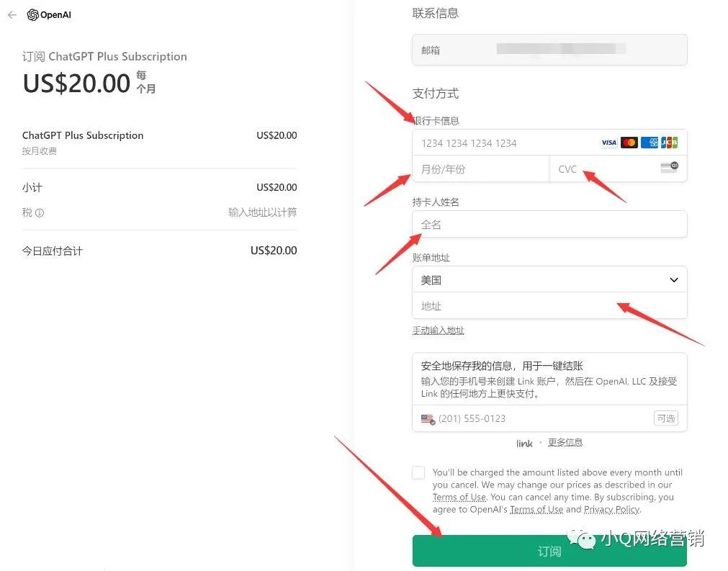The image size is (728, 571).
Task: Focus the CVC field
Action: [x=618, y=169]
